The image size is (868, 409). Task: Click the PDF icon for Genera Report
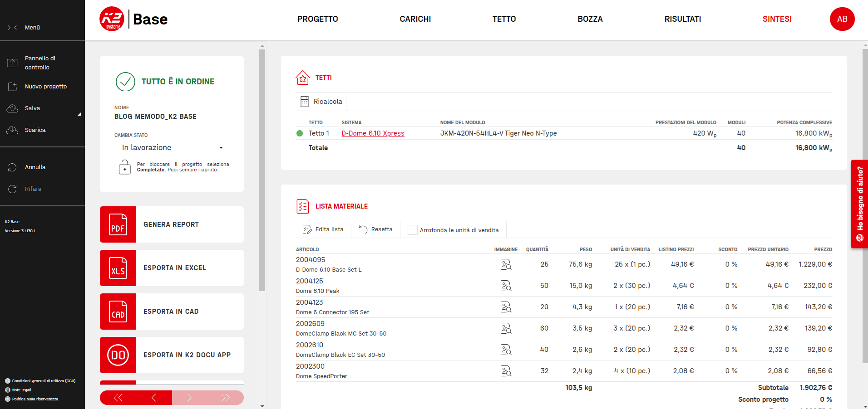(x=118, y=224)
